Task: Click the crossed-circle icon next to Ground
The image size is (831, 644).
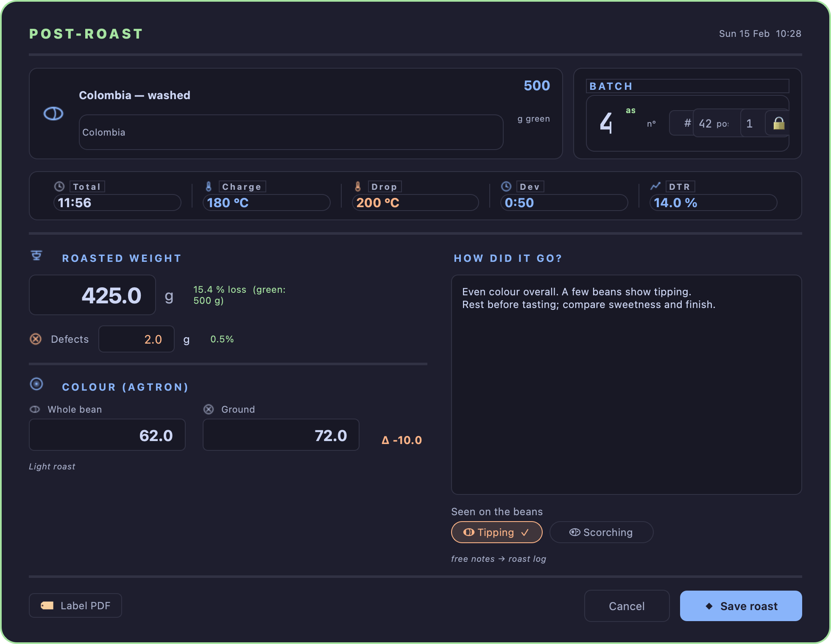Action: [x=209, y=409]
